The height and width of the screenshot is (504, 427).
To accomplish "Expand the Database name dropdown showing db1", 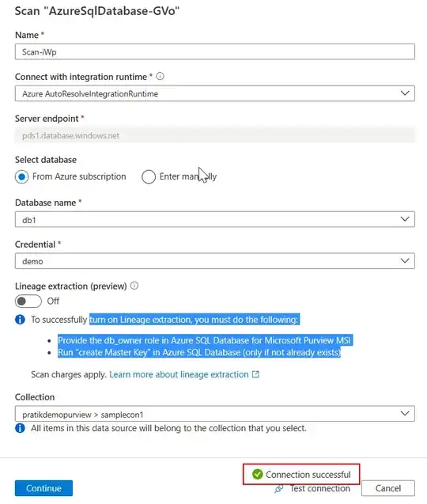I will (214, 219).
